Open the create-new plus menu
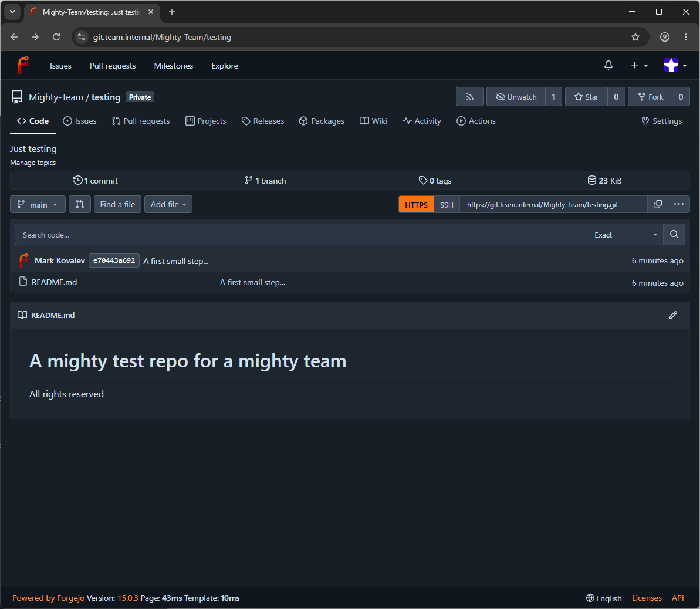Screen dimensions: 700x609 point(640,65)
